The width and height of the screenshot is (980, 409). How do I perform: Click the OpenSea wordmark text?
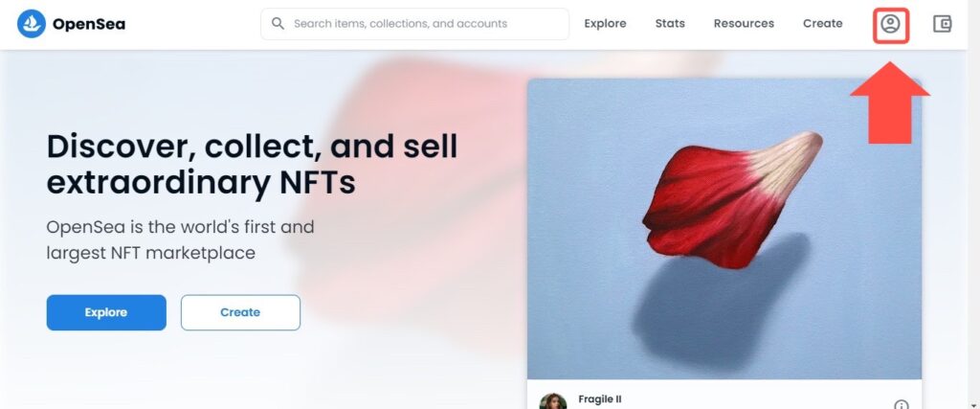pyautogui.click(x=89, y=24)
